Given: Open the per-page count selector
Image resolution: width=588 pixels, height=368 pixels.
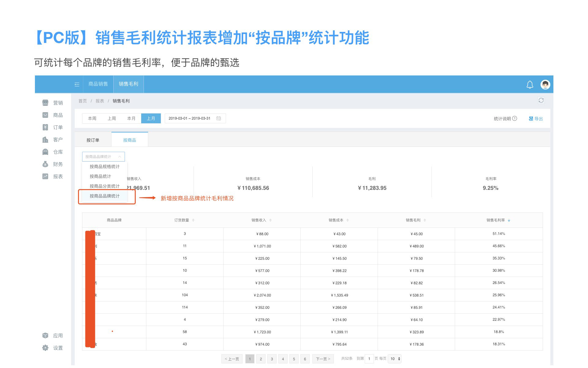Looking at the screenshot, I should point(394,359).
